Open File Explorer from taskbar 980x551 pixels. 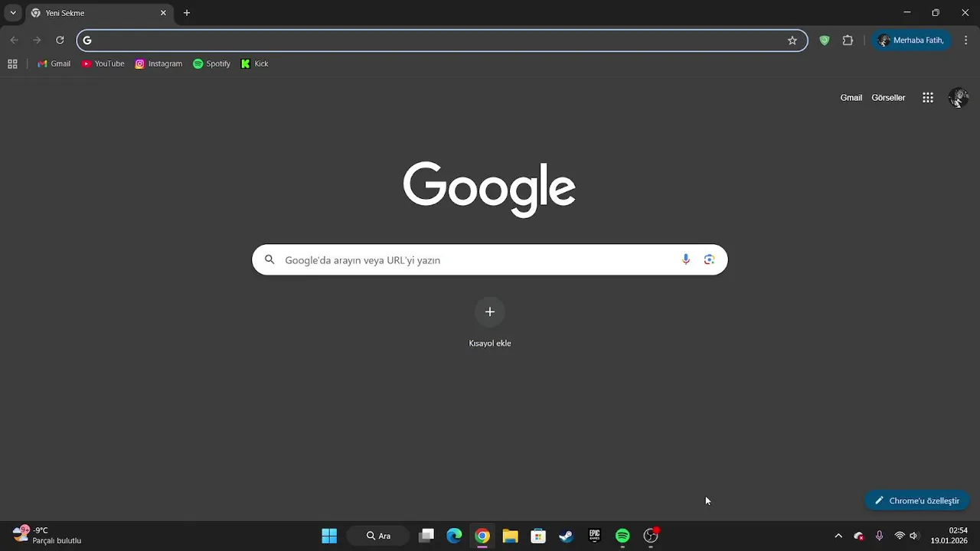pyautogui.click(x=510, y=536)
